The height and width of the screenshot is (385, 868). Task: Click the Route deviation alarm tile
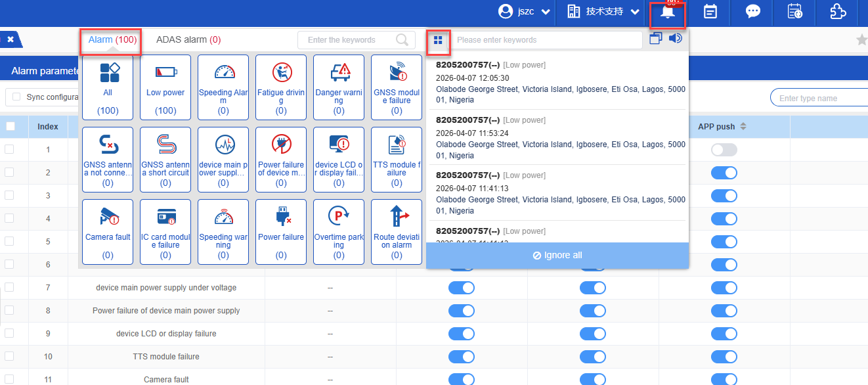click(397, 230)
